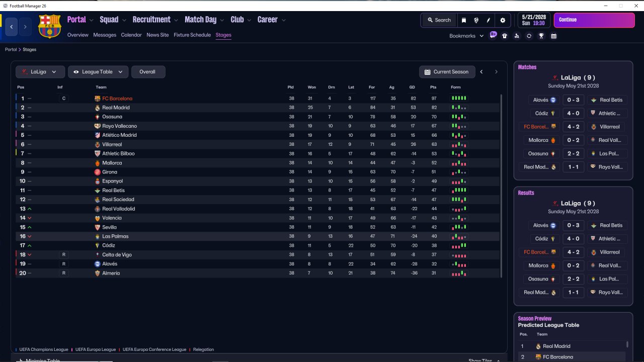Go back with the left arrow button

12,27
